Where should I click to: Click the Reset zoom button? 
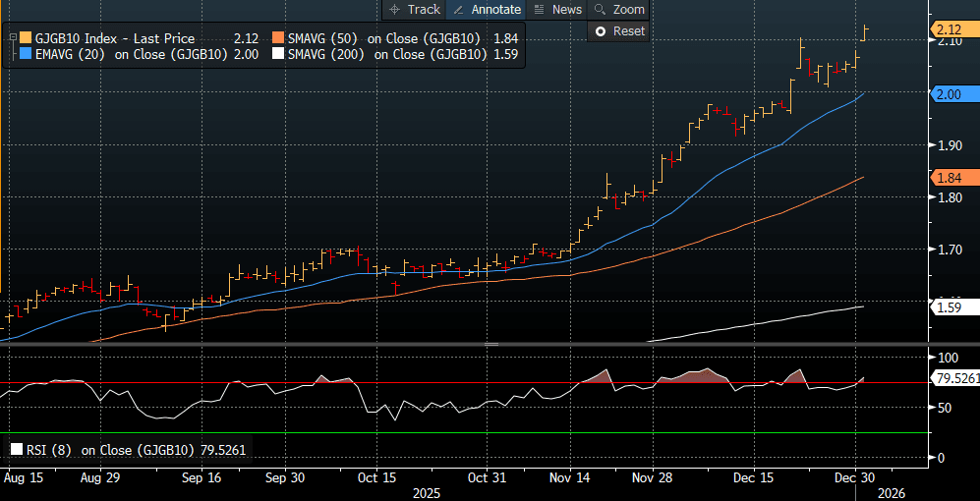click(x=619, y=30)
